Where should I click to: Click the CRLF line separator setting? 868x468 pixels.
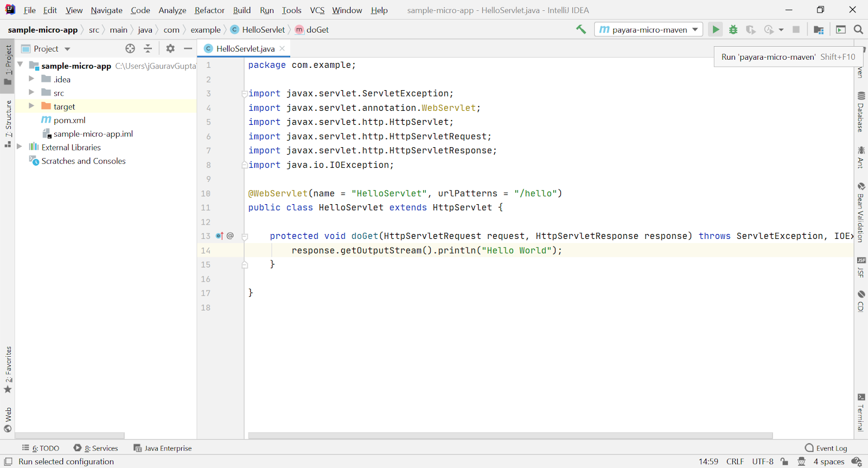click(735, 461)
